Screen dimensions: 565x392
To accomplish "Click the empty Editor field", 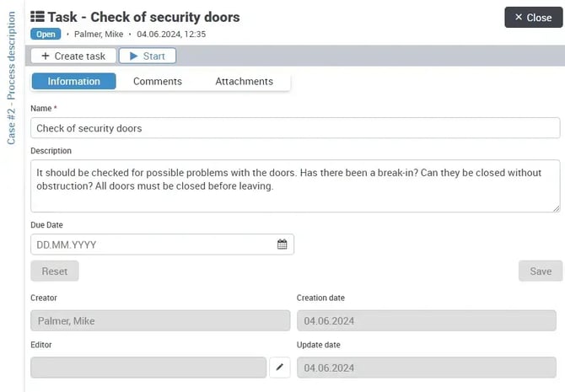I will coord(148,368).
